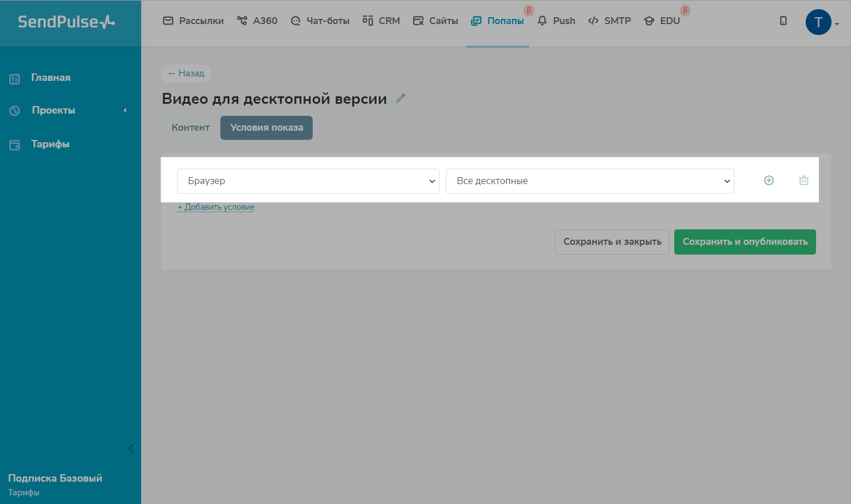Screen dimensions: 851x504
Task: Open the user avatar T menu
Action: (x=818, y=22)
